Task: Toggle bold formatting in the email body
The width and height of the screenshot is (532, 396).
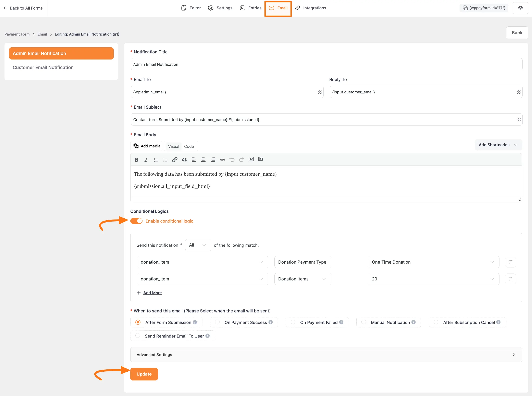Action: point(137,159)
